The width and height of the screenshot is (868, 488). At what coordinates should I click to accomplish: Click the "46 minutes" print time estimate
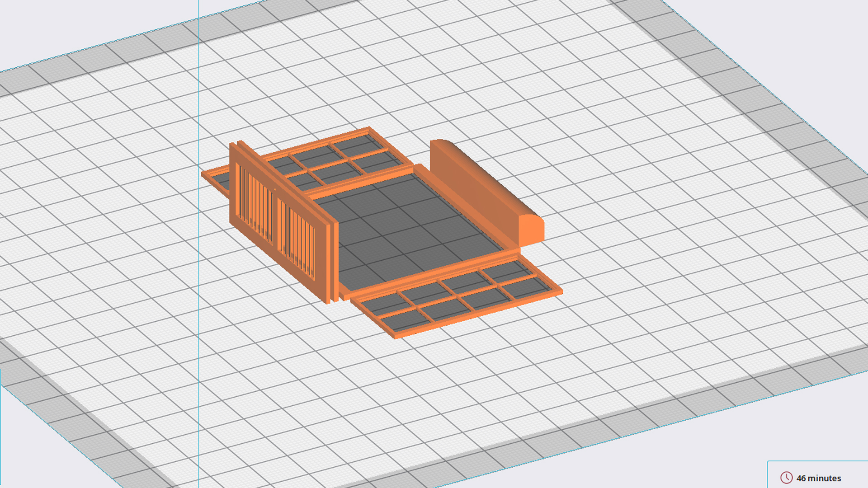coord(819,478)
